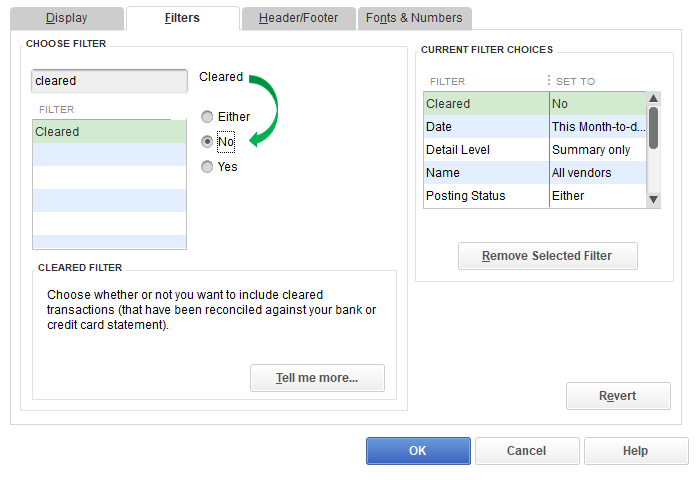The height and width of the screenshot is (480, 697).
Task: Select the Detail Level filter row
Action: coord(485,150)
